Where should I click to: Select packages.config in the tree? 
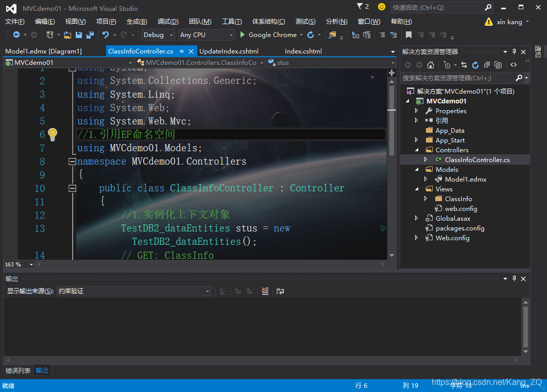pos(460,228)
